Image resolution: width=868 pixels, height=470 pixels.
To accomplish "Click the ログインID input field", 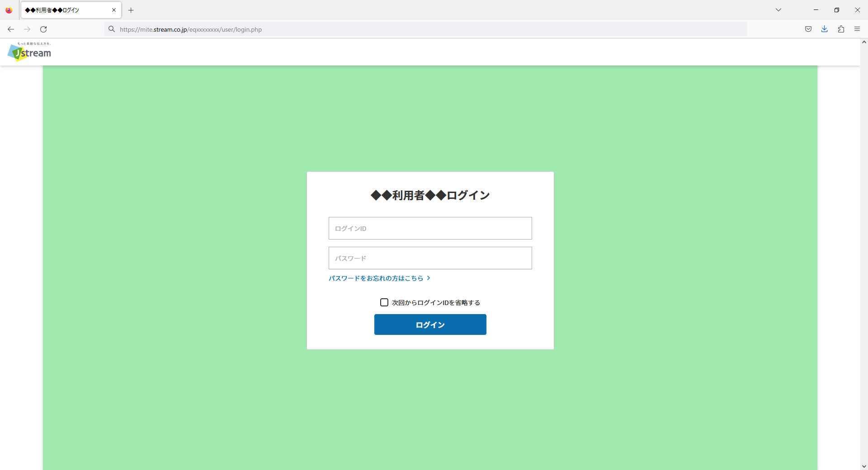I will [430, 228].
